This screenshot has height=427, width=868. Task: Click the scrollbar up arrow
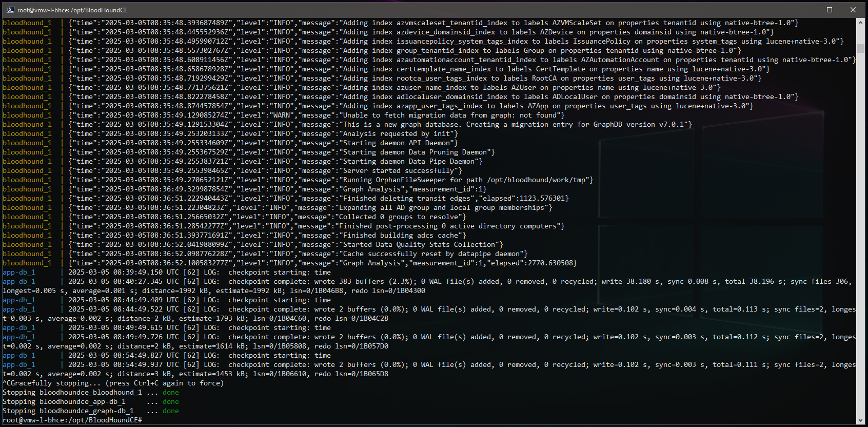point(861,23)
